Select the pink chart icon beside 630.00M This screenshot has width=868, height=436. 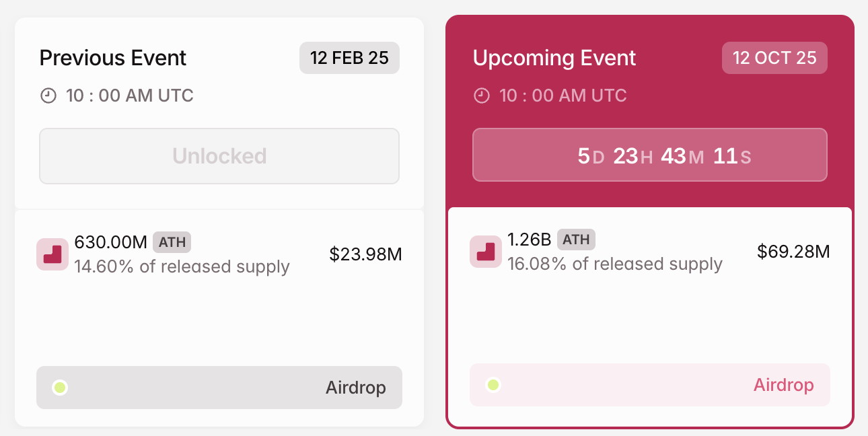point(52,254)
